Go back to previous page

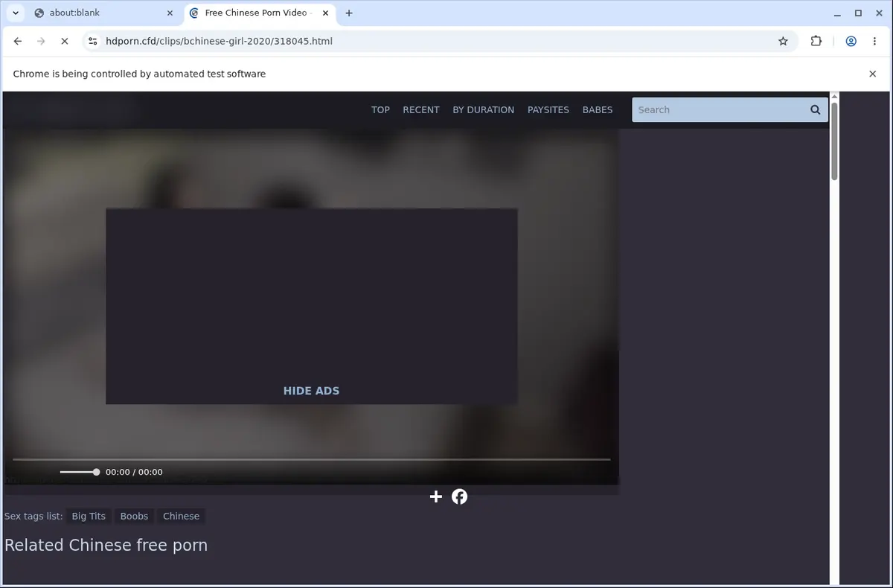18,41
